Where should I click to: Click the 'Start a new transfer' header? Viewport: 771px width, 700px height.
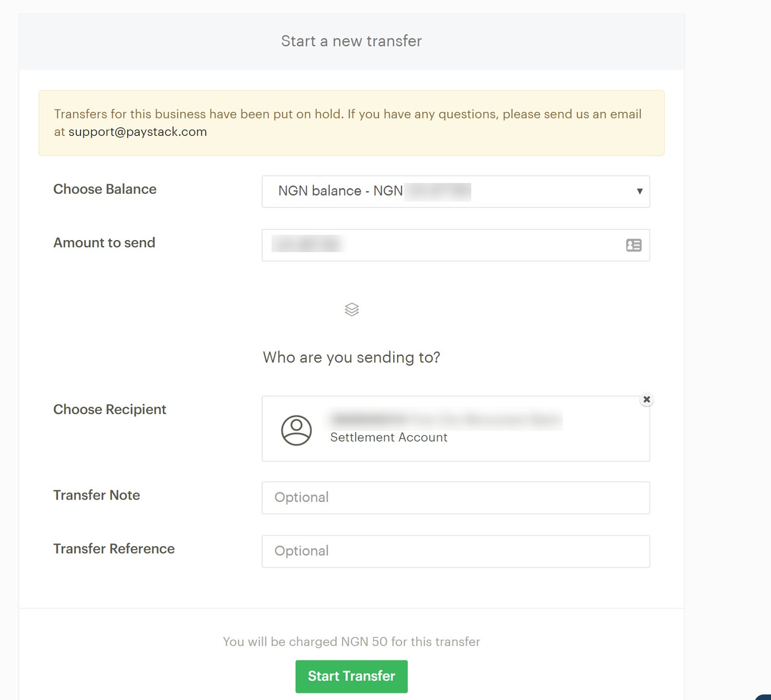point(351,41)
